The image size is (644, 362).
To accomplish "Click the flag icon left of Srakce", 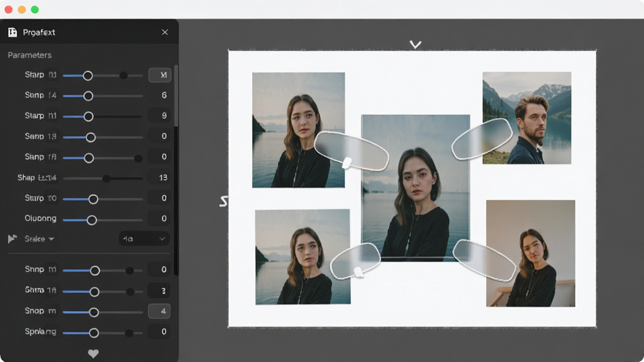I will click(13, 239).
